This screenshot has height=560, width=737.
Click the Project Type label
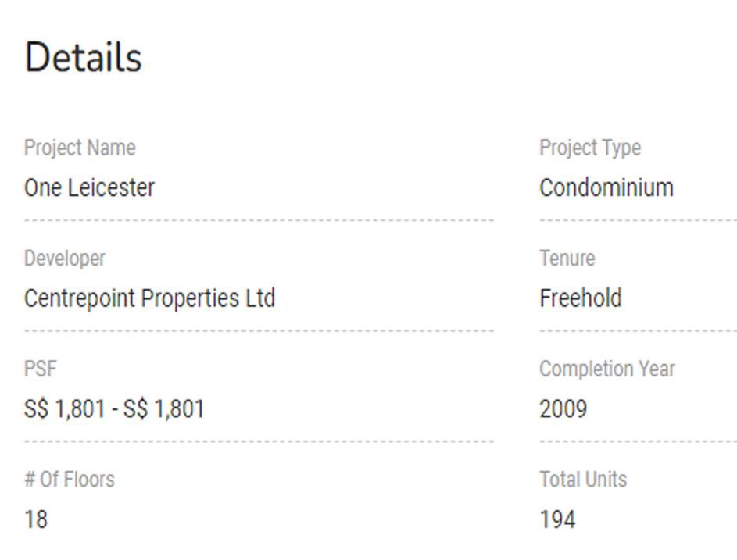point(590,148)
